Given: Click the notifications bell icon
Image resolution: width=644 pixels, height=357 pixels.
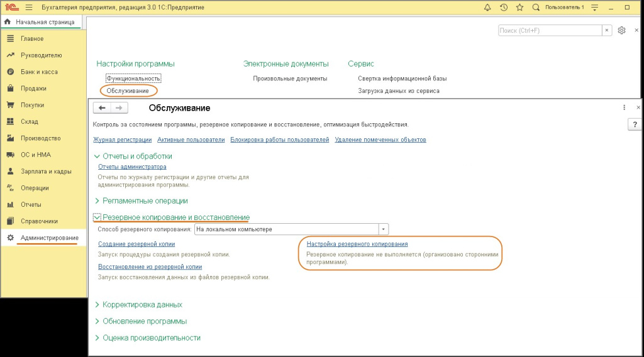Looking at the screenshot, I should [488, 7].
